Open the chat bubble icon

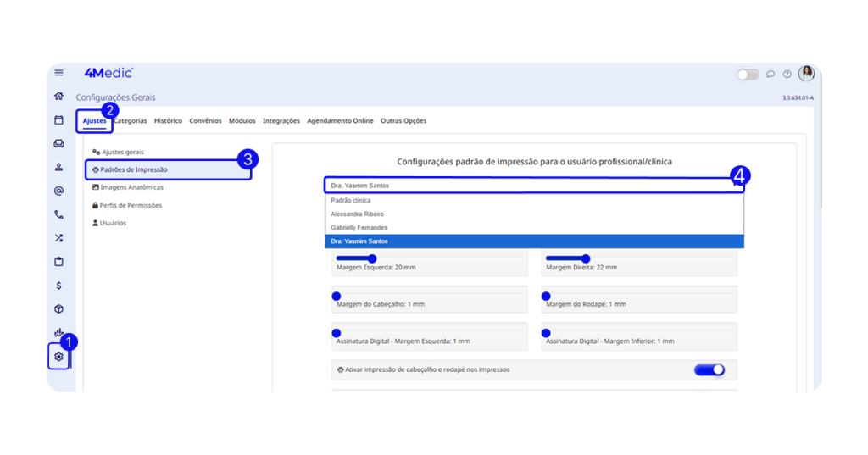tap(771, 75)
